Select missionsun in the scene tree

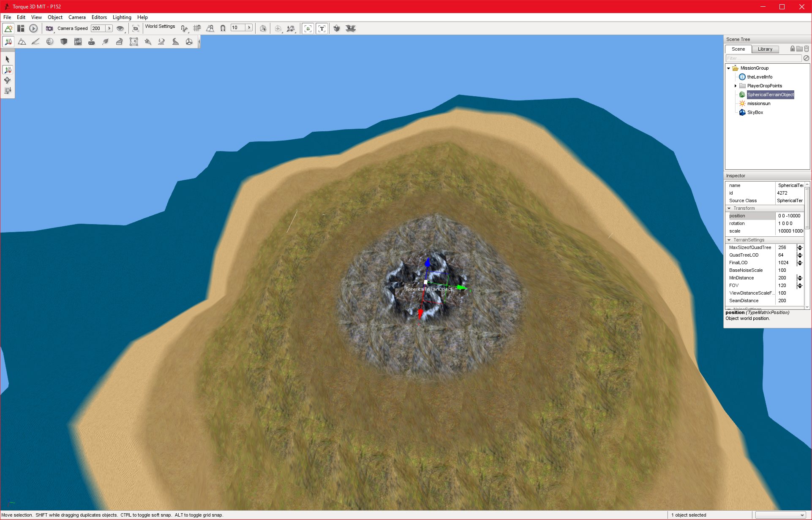point(759,103)
